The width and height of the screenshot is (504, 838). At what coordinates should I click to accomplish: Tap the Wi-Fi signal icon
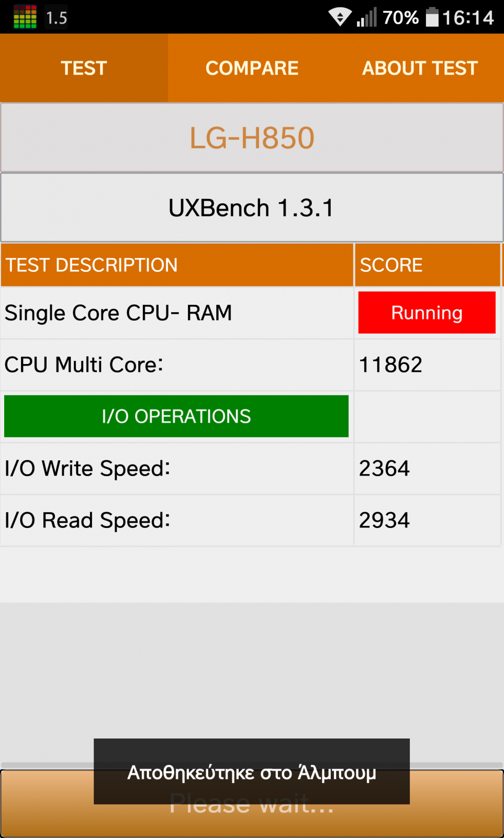tap(340, 17)
